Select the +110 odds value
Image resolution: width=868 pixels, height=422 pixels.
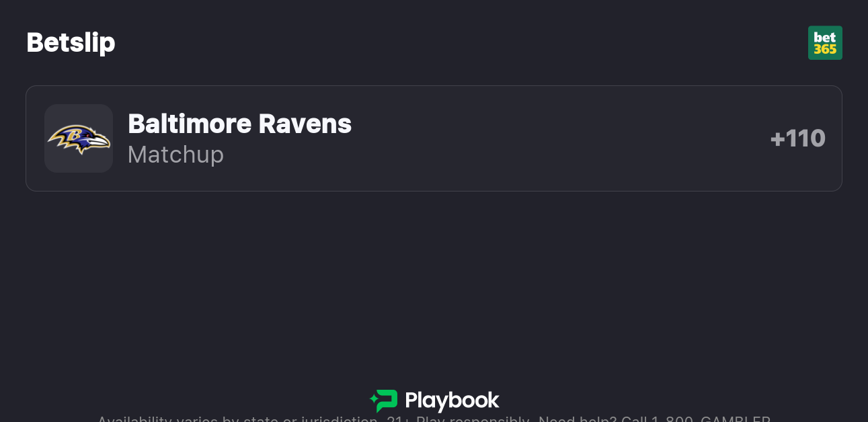[x=798, y=138]
